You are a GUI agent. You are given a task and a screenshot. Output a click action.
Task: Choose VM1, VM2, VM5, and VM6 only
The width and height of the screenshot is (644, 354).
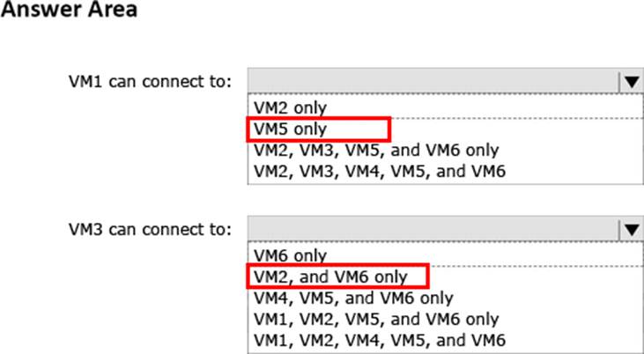pos(376,319)
